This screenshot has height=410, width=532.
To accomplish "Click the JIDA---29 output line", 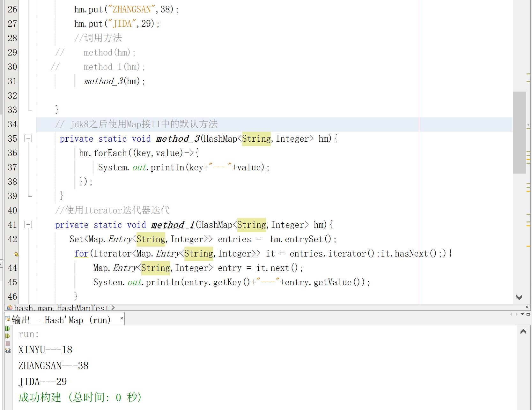I will pos(42,382).
